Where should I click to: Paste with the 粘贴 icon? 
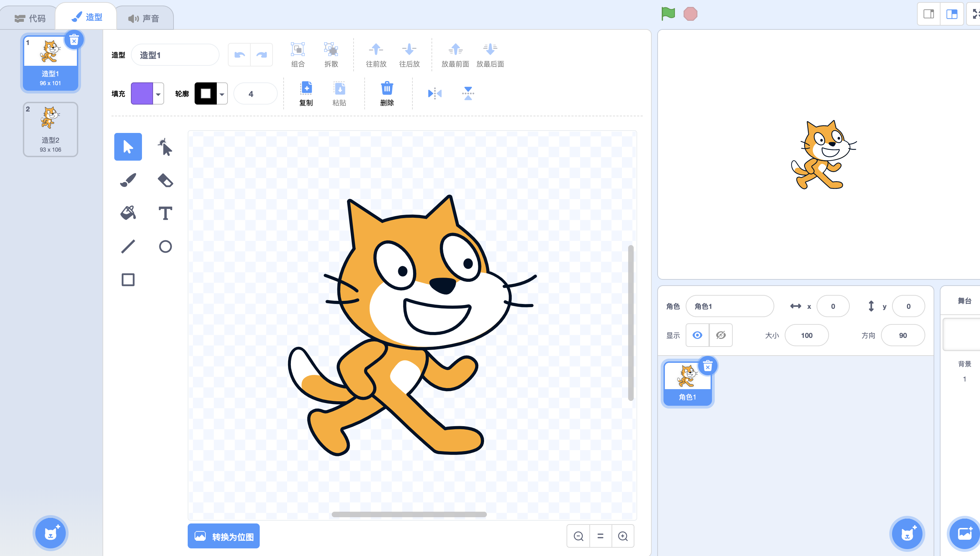[339, 93]
